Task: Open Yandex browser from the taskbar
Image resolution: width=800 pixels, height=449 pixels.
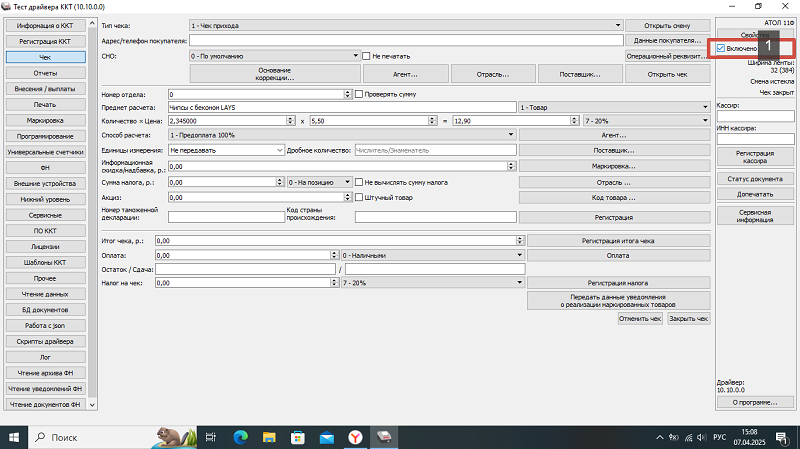Action: click(355, 437)
